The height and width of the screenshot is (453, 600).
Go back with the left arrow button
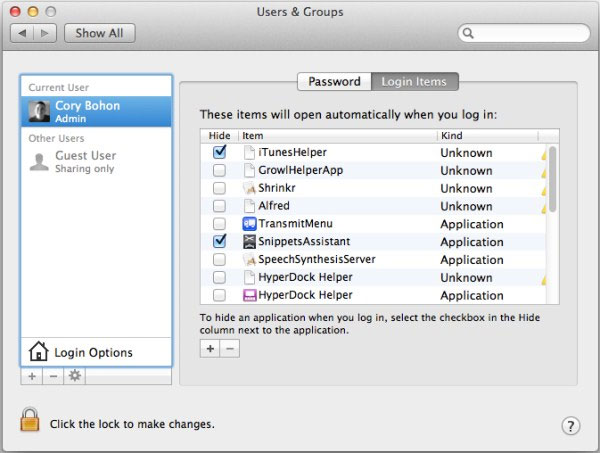click(22, 33)
